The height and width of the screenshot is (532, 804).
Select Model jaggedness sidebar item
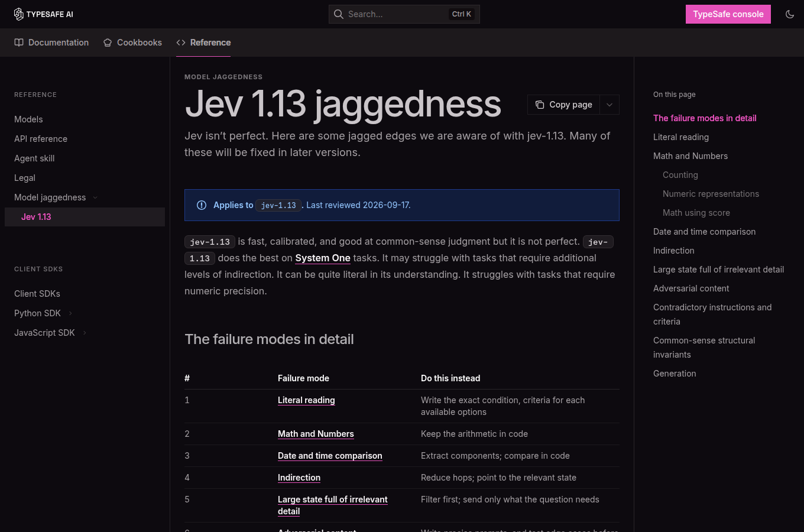[50, 197]
